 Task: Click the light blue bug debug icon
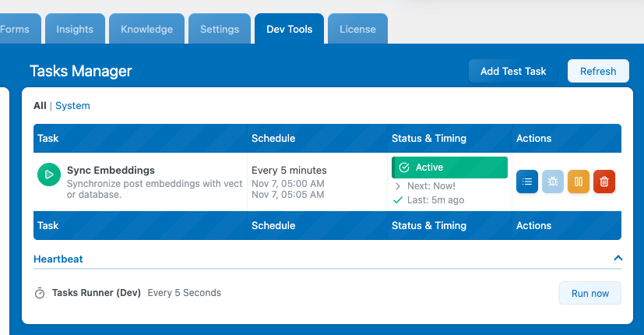coord(553,182)
